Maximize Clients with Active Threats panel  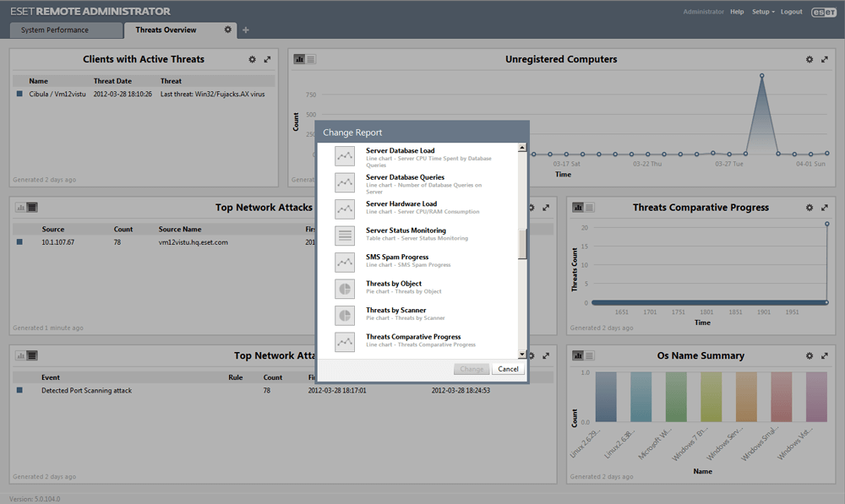pyautogui.click(x=267, y=60)
